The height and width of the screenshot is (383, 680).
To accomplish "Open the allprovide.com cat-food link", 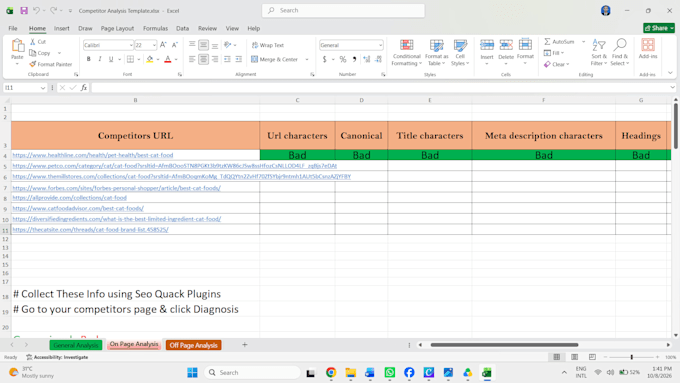I will (x=70, y=197).
